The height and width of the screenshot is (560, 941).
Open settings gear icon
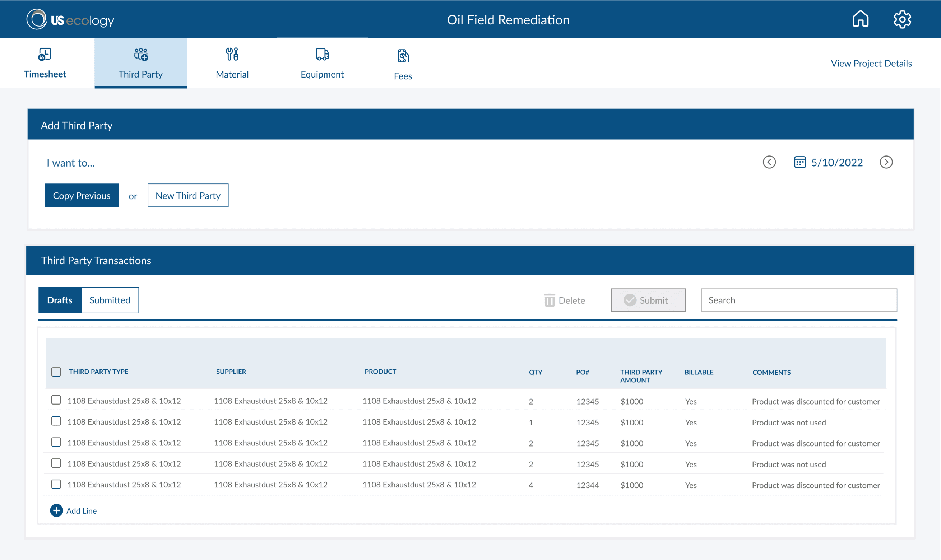(902, 19)
